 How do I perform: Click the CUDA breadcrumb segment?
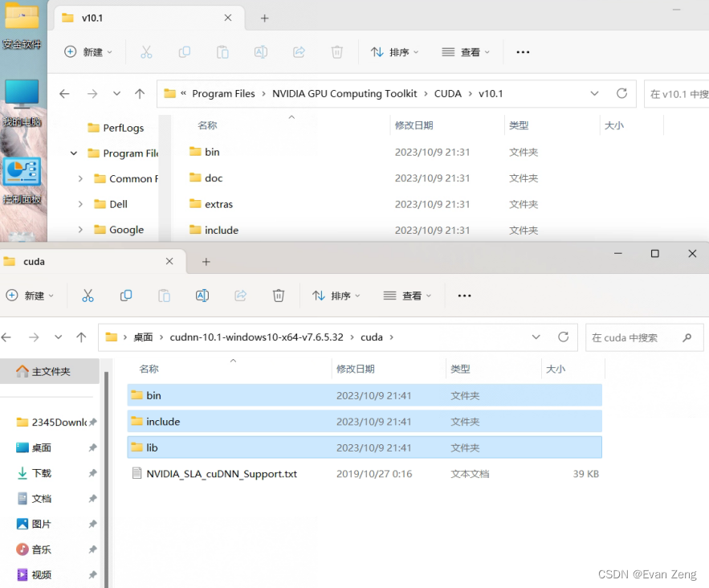448,94
